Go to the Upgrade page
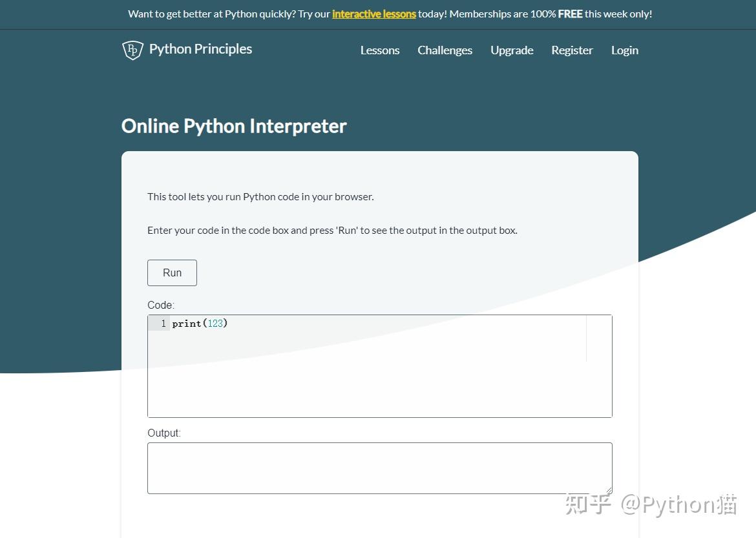Screen dimensions: 756x538 click(x=512, y=50)
